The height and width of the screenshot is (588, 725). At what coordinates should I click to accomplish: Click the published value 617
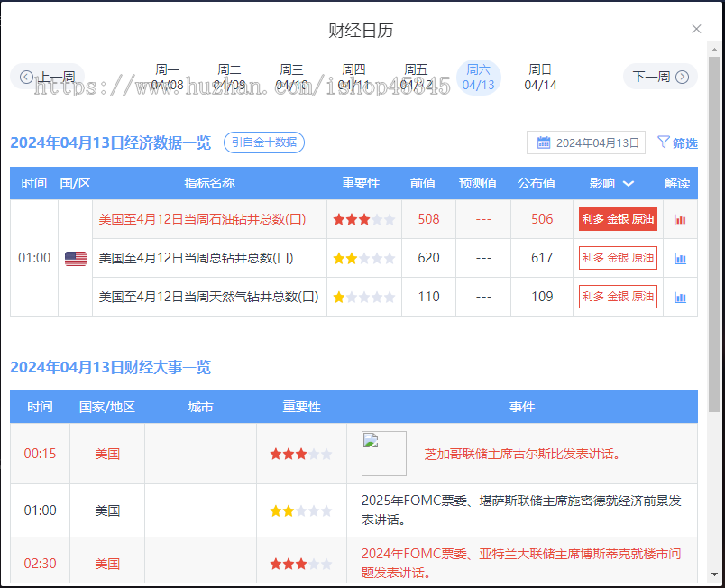542,258
